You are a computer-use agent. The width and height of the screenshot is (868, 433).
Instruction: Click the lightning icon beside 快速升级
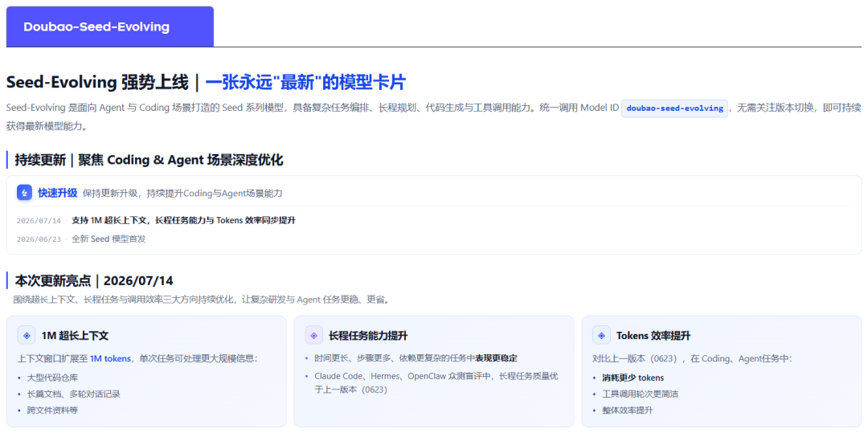click(24, 193)
